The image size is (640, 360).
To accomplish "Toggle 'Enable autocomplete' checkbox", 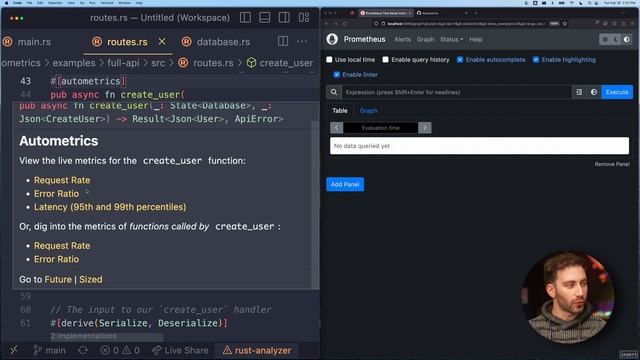I will 460,60.
